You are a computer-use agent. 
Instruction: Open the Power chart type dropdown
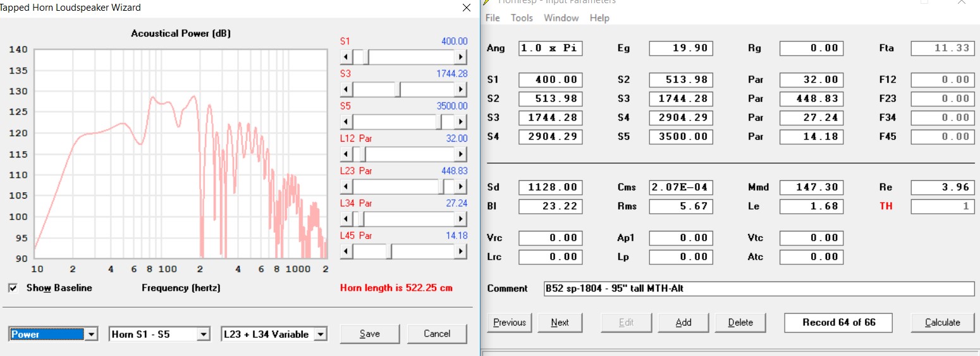pos(92,334)
